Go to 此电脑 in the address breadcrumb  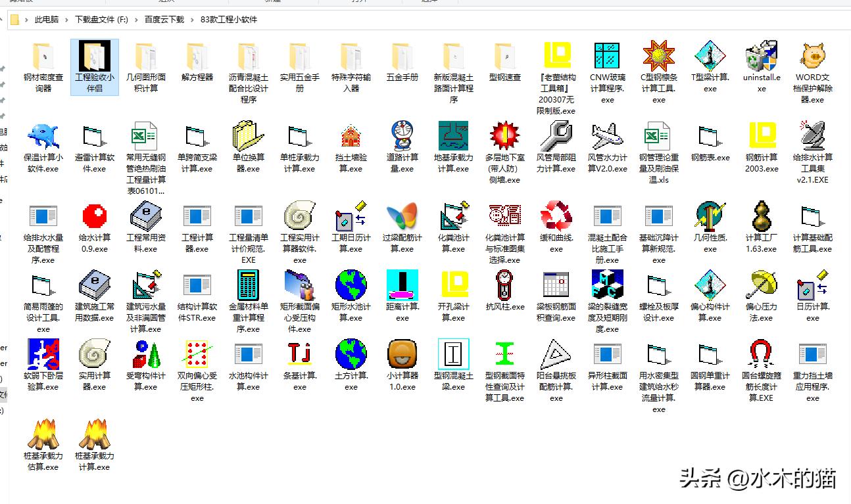click(46, 20)
